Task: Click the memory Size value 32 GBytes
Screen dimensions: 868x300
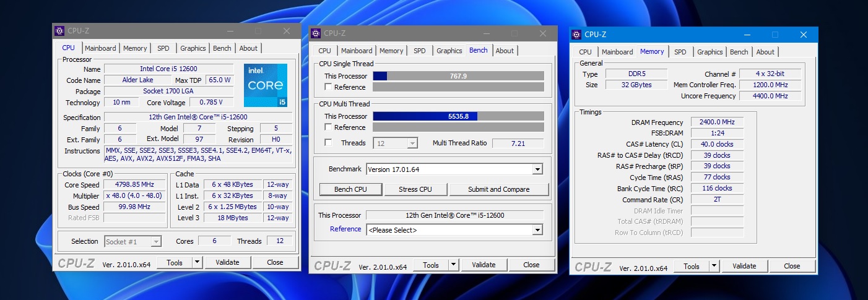Action: (x=636, y=85)
